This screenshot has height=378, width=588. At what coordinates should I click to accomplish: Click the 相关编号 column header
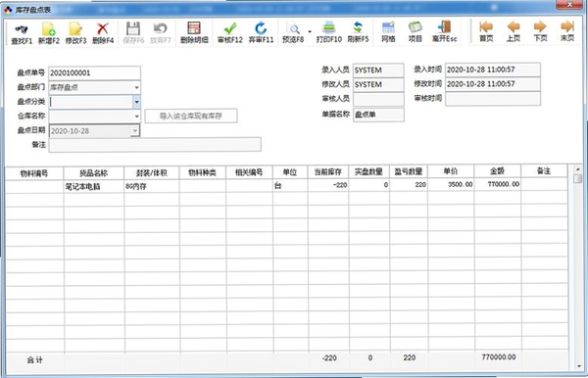point(249,172)
